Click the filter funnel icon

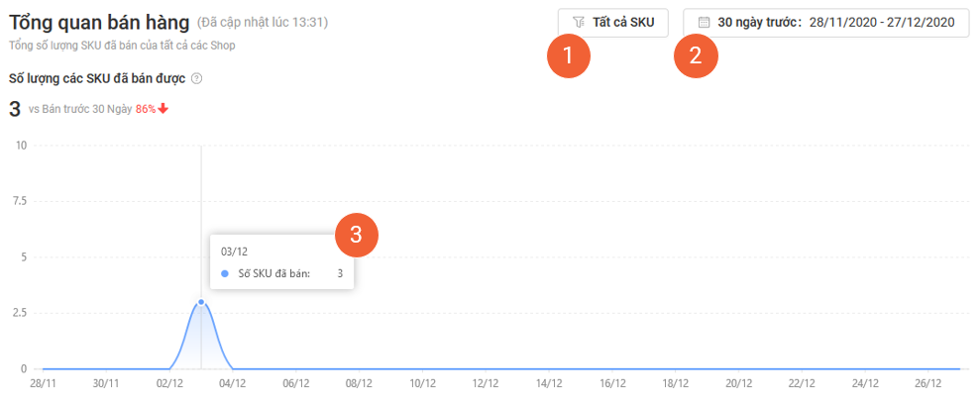coord(579,22)
